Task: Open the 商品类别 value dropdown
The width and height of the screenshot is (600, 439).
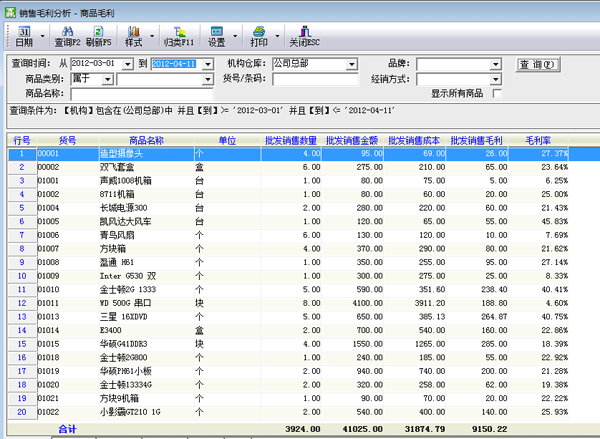Action: point(208,80)
